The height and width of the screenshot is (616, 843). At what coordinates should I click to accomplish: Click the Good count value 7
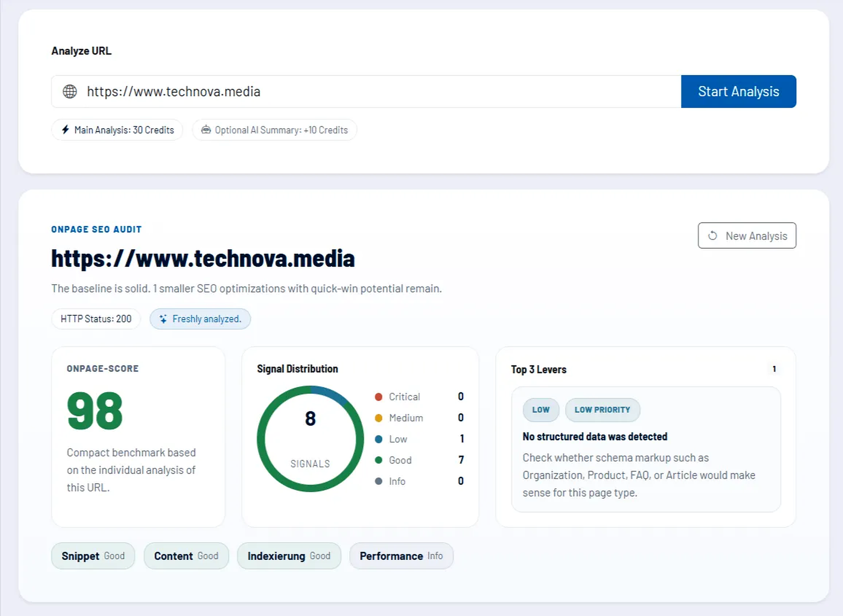pyautogui.click(x=461, y=460)
